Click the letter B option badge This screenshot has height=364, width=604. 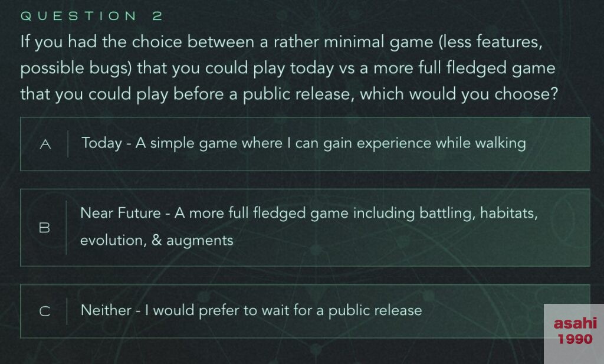(x=45, y=228)
